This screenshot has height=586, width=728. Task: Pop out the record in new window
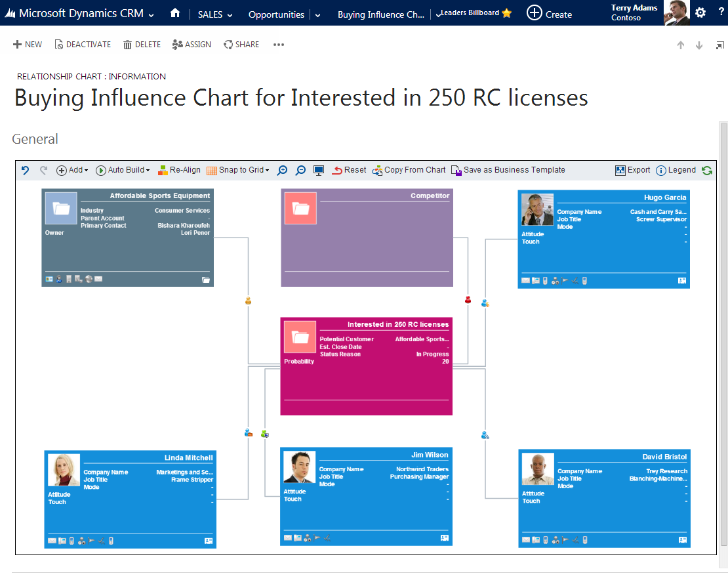coord(720,45)
